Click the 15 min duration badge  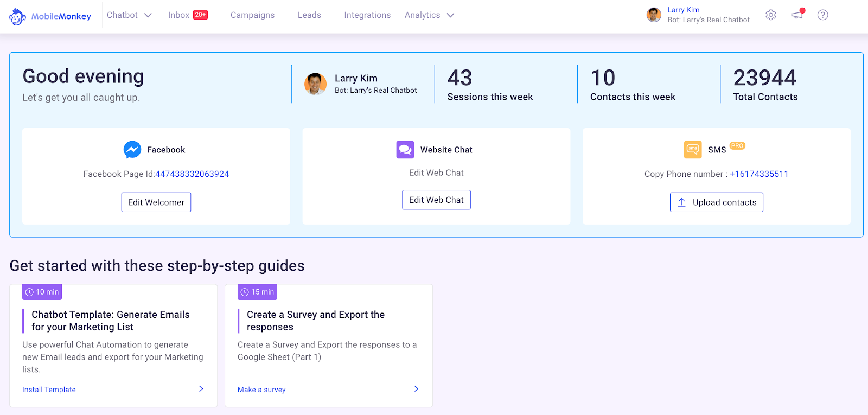click(x=258, y=292)
